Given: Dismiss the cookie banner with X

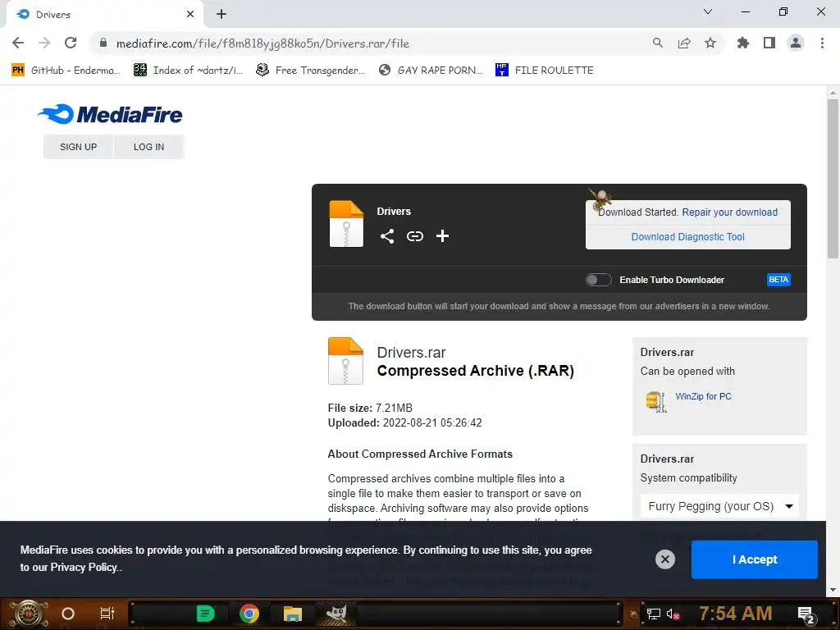Looking at the screenshot, I should 664,559.
